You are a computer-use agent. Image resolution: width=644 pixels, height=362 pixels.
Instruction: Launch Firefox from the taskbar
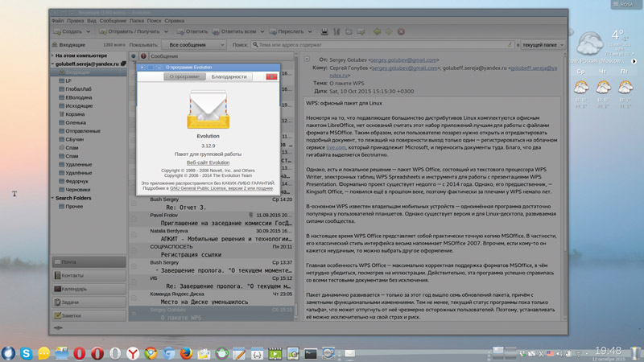(x=186, y=353)
